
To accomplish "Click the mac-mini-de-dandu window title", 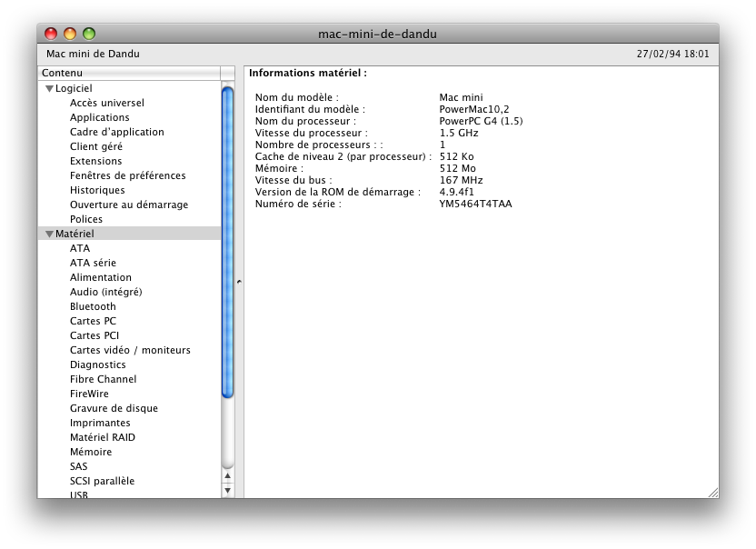I will coord(377,35).
